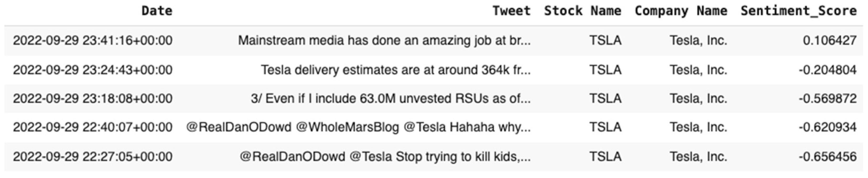Click the Stock Name column header
This screenshot has width=868, height=178.
[x=582, y=11]
